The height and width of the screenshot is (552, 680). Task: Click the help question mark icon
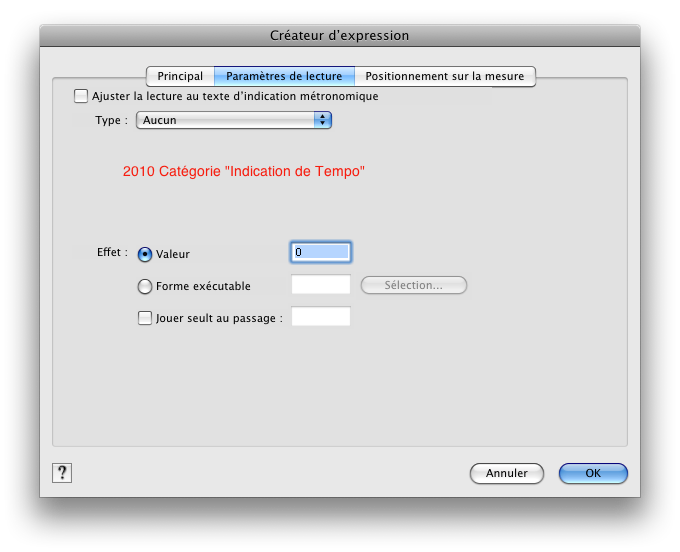click(62, 473)
